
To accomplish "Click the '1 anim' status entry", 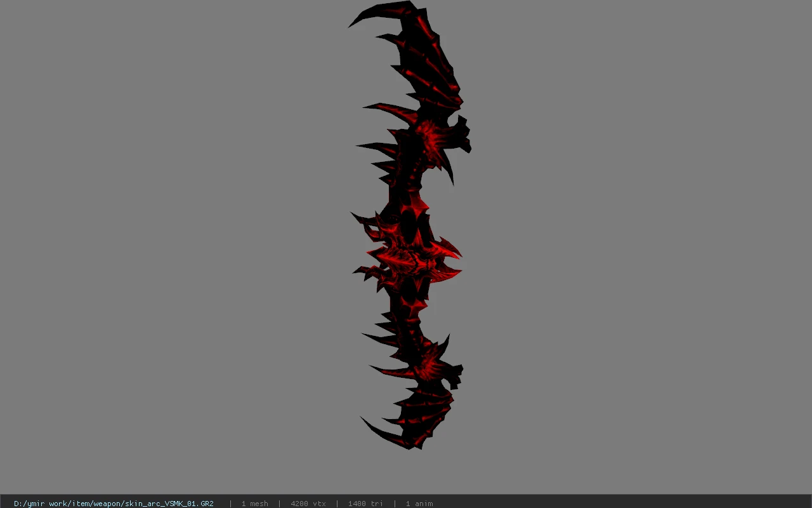I will coord(419,504).
